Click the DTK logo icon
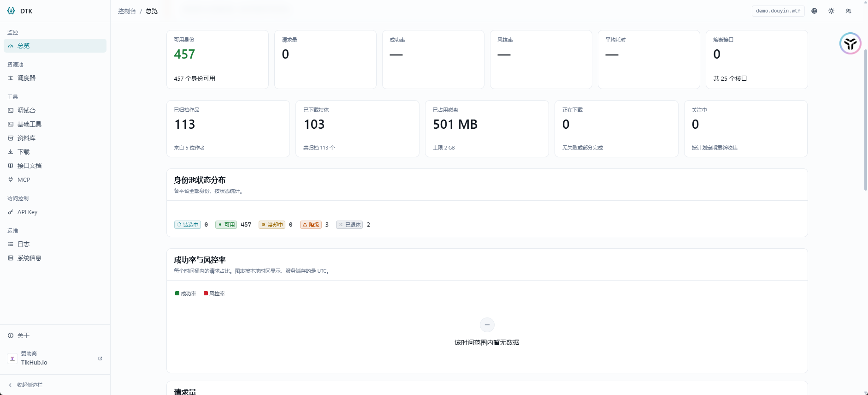868x395 pixels. coord(11,11)
